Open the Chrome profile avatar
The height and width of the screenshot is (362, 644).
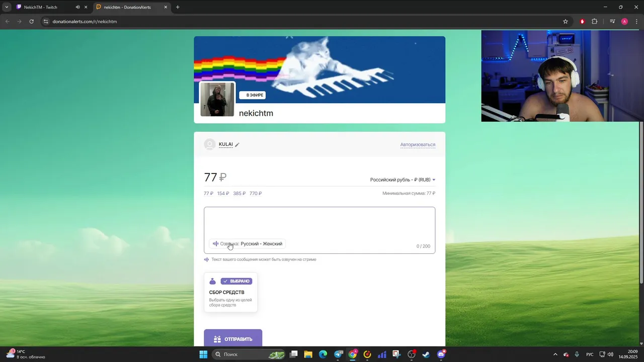(x=624, y=22)
